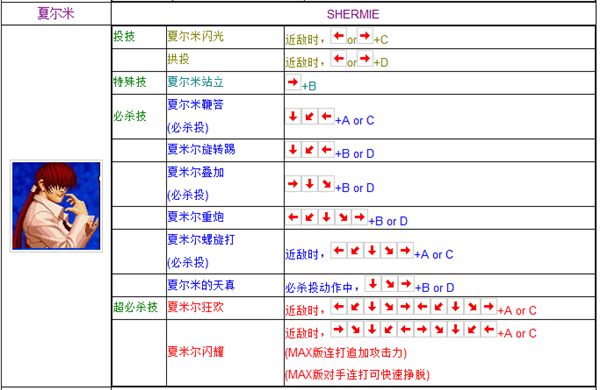Click the down-right arrow in the 夏尔米螺旋打 row
Screen dimensions: 600x390
coord(389,251)
